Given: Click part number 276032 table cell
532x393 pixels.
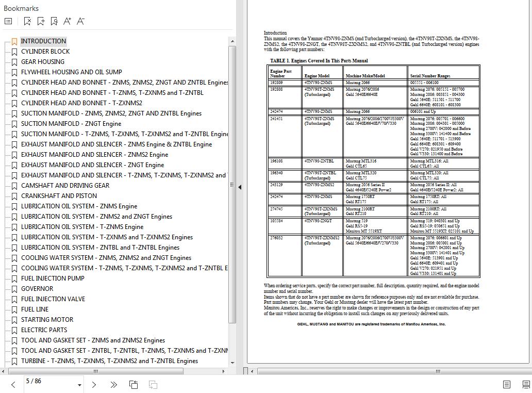Looking at the screenshot, I should tap(285, 255).
